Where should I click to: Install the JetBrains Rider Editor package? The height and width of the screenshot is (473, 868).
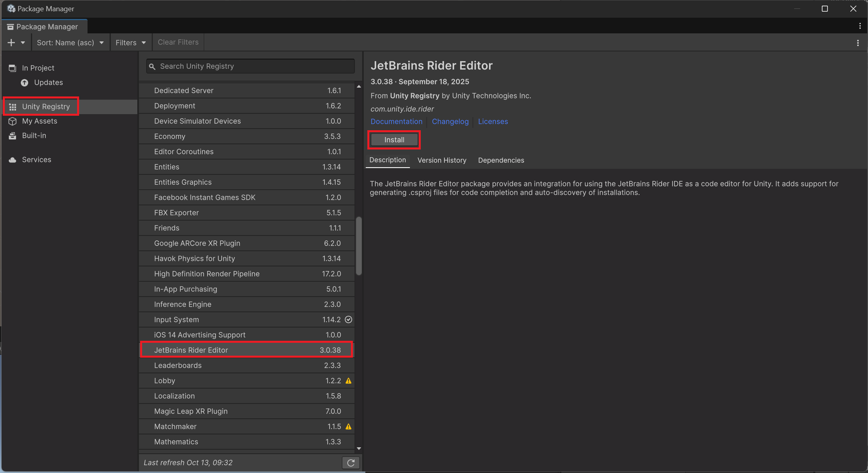(x=394, y=140)
